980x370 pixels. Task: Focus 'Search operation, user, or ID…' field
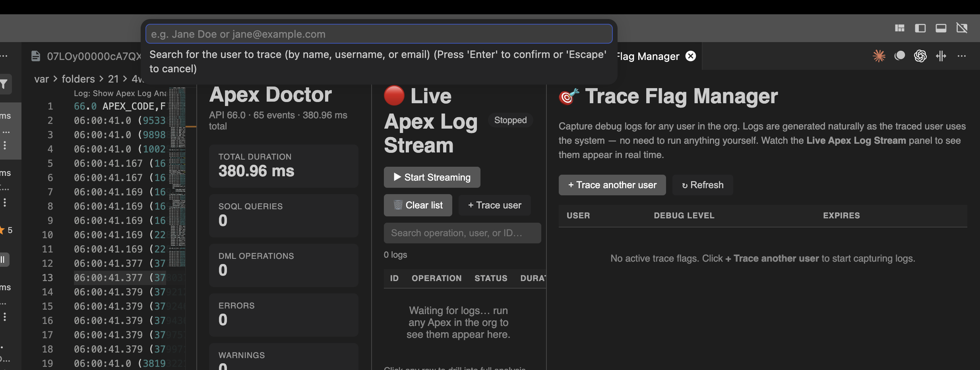pyautogui.click(x=462, y=233)
